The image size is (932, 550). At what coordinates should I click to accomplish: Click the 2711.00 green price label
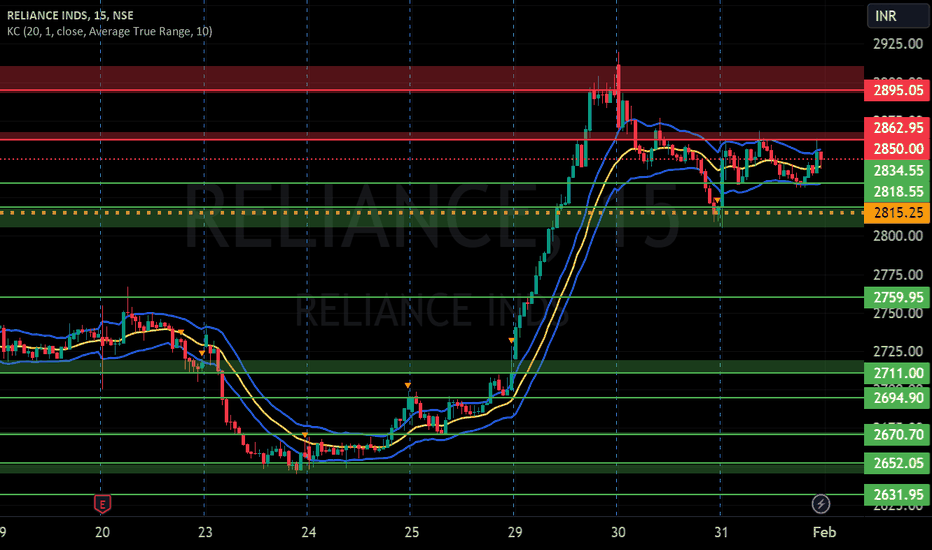point(898,373)
